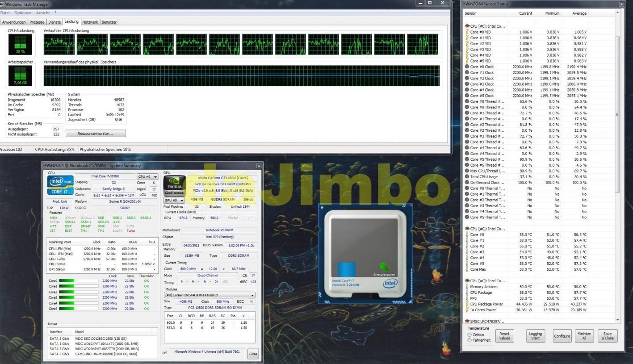The image size is (633, 364).
Task: Open the Datei menu in Task-Manager
Action: click(x=6, y=13)
